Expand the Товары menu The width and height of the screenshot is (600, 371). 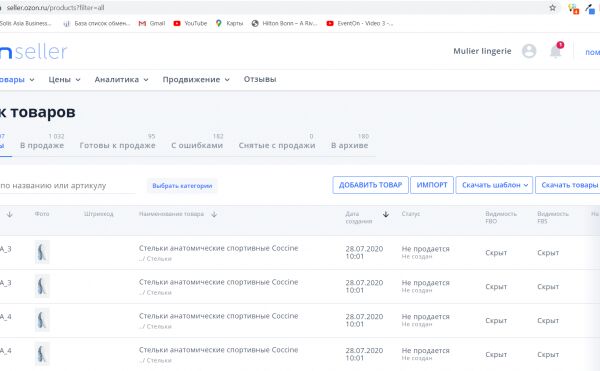[17, 80]
